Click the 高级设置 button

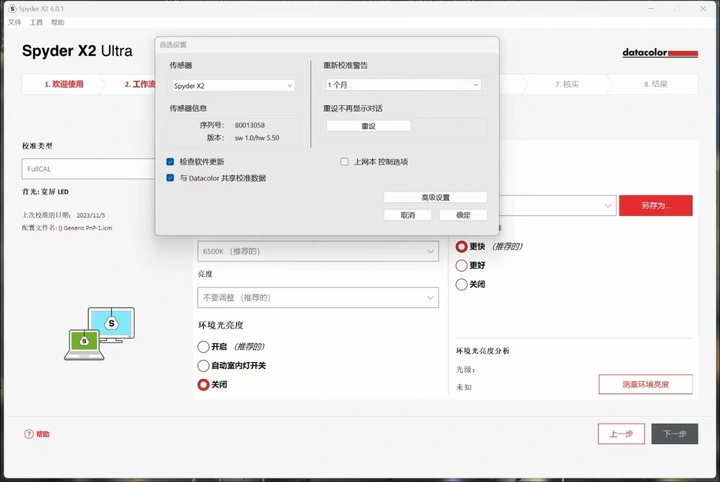[x=435, y=198]
